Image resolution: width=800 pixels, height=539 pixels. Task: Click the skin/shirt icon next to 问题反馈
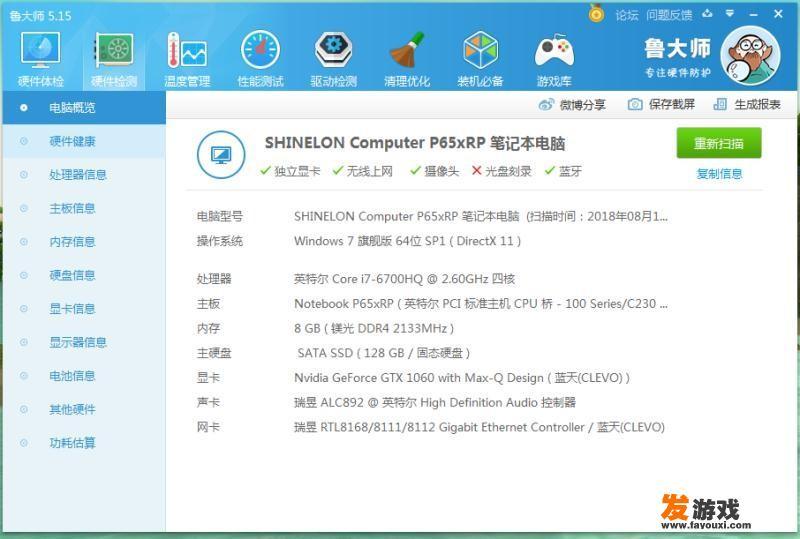[x=707, y=14]
